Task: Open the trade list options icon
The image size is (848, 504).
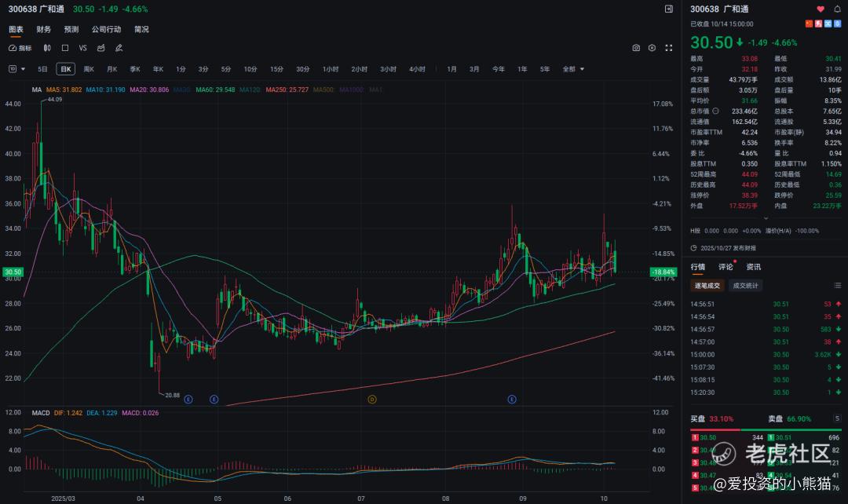Action: coord(837,286)
